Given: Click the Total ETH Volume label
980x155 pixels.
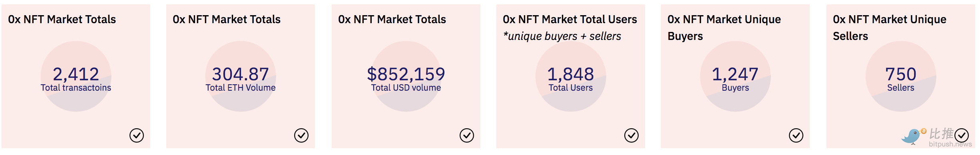Looking at the screenshot, I should coord(241,88).
